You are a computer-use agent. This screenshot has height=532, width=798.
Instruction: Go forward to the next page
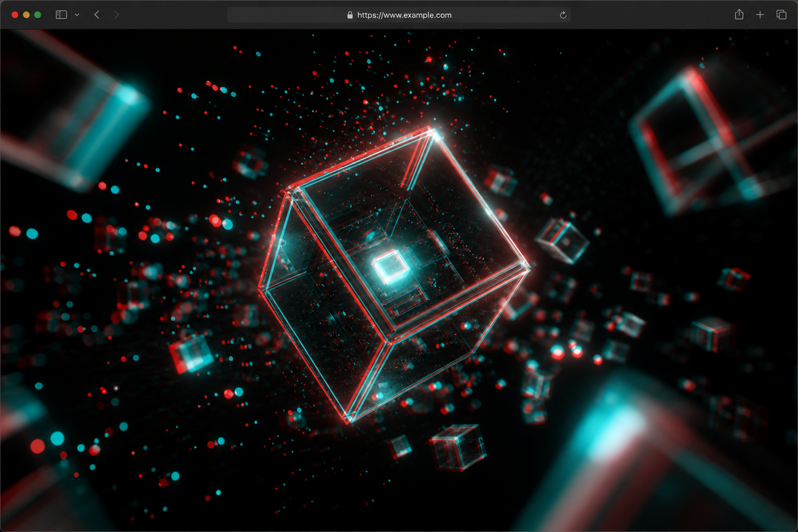pyautogui.click(x=116, y=15)
